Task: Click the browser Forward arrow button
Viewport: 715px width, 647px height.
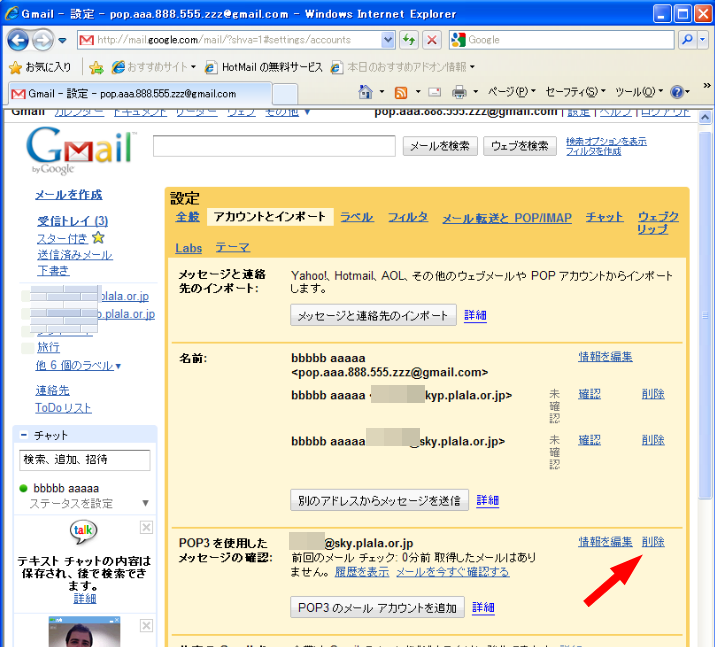Action: (43, 40)
